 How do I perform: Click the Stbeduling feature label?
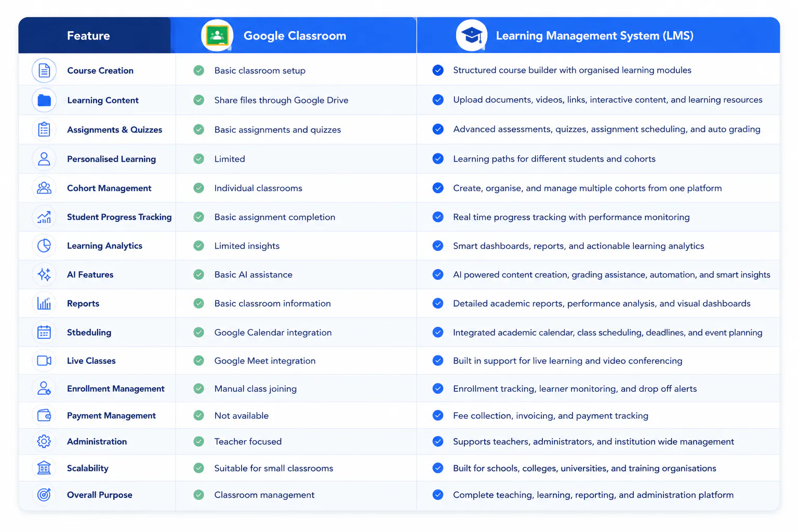[x=89, y=332]
